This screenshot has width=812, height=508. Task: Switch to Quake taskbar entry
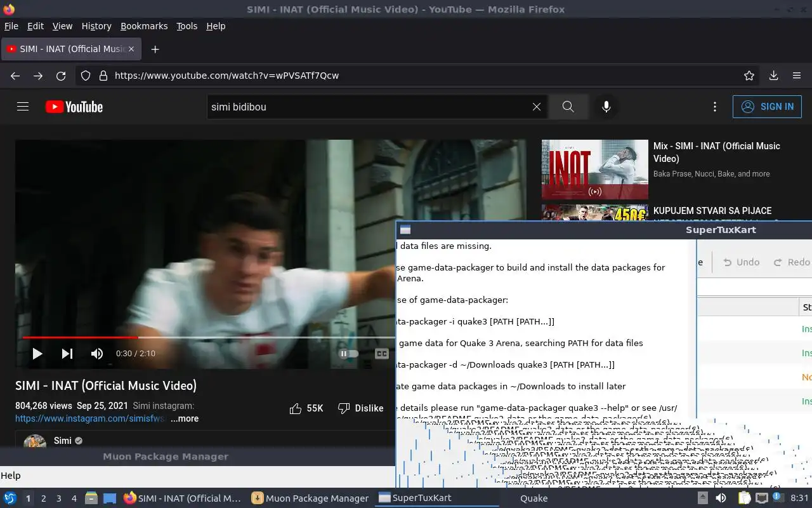tap(534, 498)
